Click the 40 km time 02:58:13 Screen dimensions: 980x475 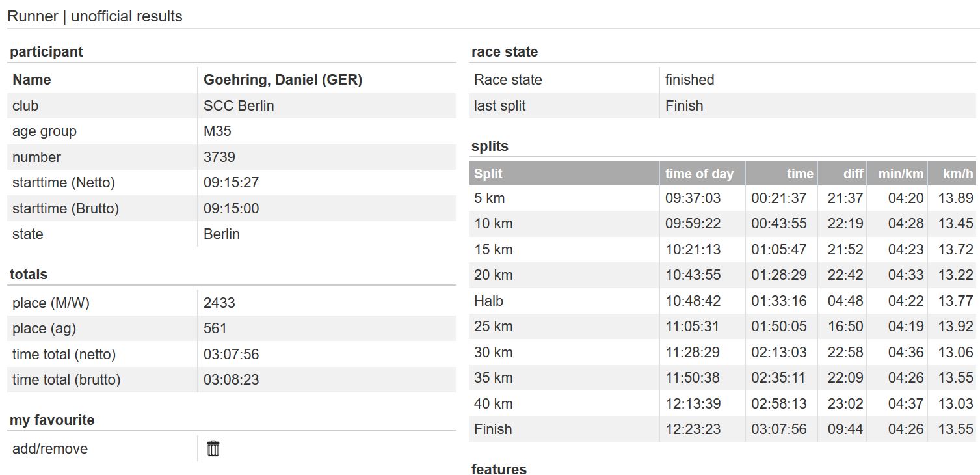point(779,404)
